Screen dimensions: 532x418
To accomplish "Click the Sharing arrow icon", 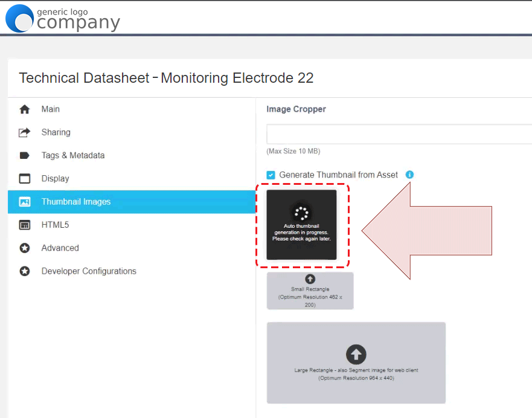I will click(x=24, y=132).
